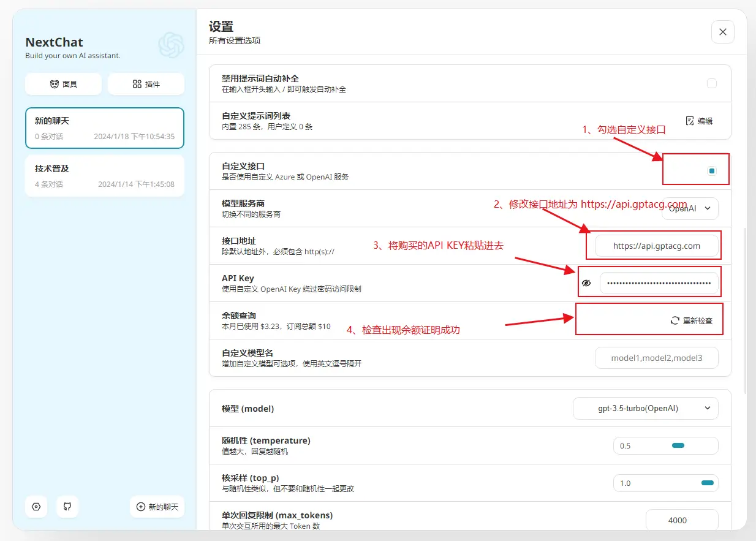Open the 面具 masks button

(x=64, y=84)
